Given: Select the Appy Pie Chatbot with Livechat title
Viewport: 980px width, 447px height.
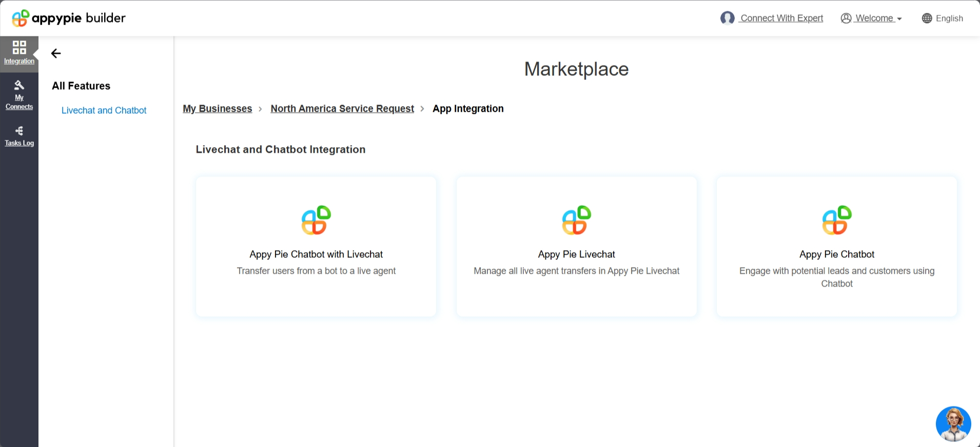Looking at the screenshot, I should point(316,254).
